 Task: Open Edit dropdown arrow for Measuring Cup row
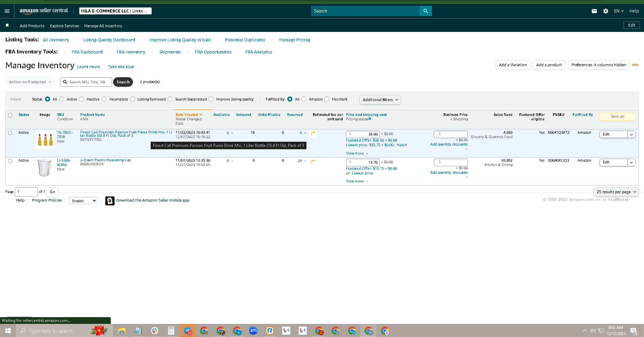point(632,162)
